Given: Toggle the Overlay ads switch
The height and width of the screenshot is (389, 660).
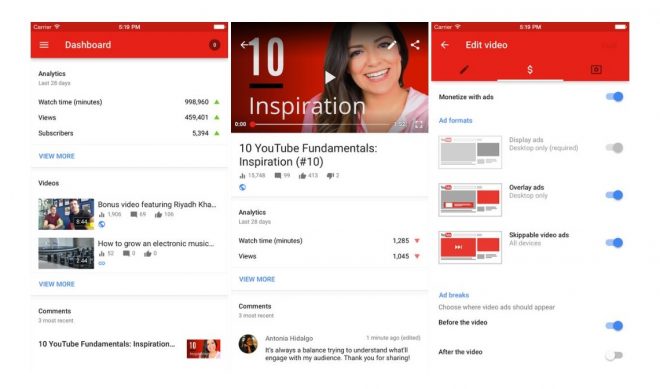Looking at the screenshot, I should point(615,195).
